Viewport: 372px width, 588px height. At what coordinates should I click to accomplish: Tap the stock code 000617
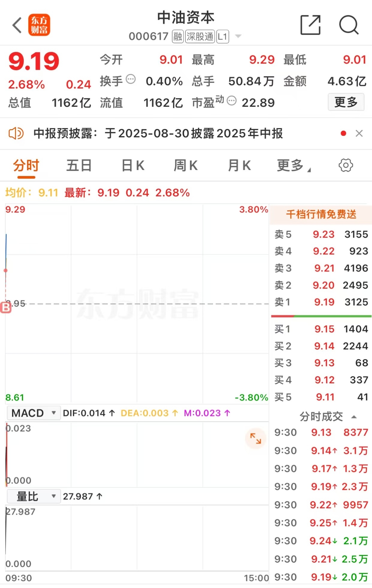click(x=149, y=37)
